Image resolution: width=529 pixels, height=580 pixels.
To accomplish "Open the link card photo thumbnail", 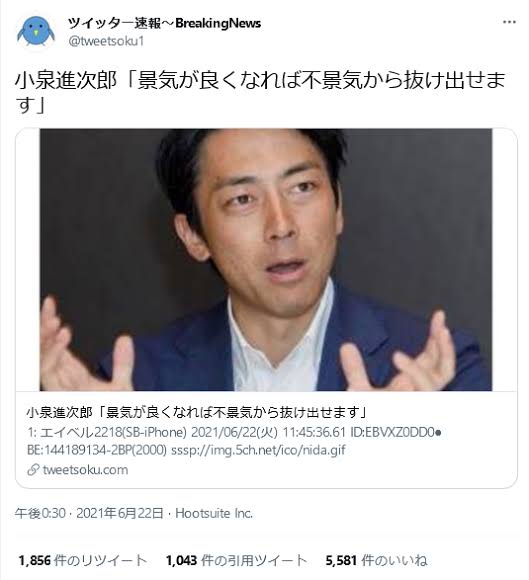I will tap(266, 259).
